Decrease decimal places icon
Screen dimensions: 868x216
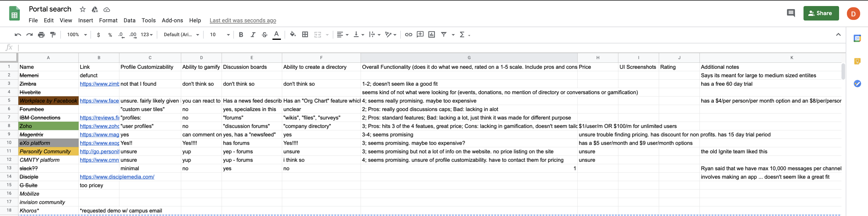coord(121,35)
